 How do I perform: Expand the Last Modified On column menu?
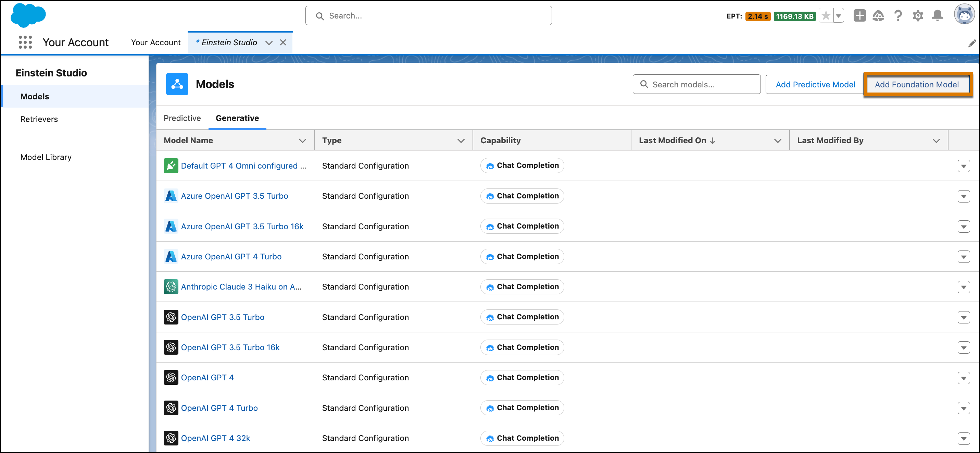778,140
